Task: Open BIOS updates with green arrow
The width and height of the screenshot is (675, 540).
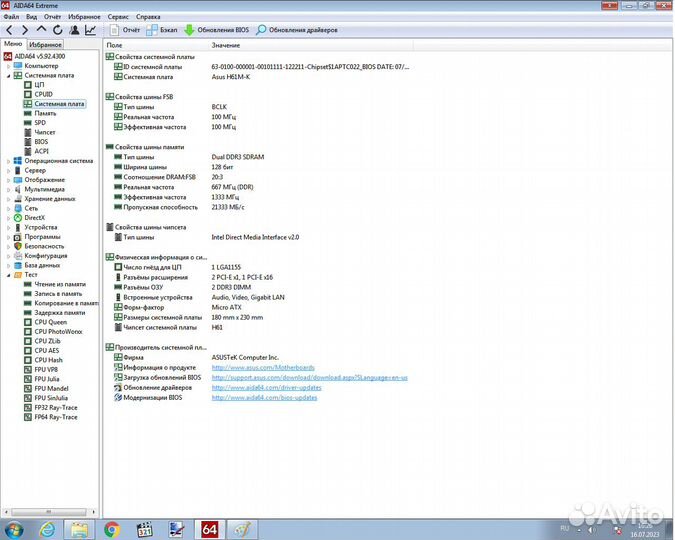Action: click(216, 31)
